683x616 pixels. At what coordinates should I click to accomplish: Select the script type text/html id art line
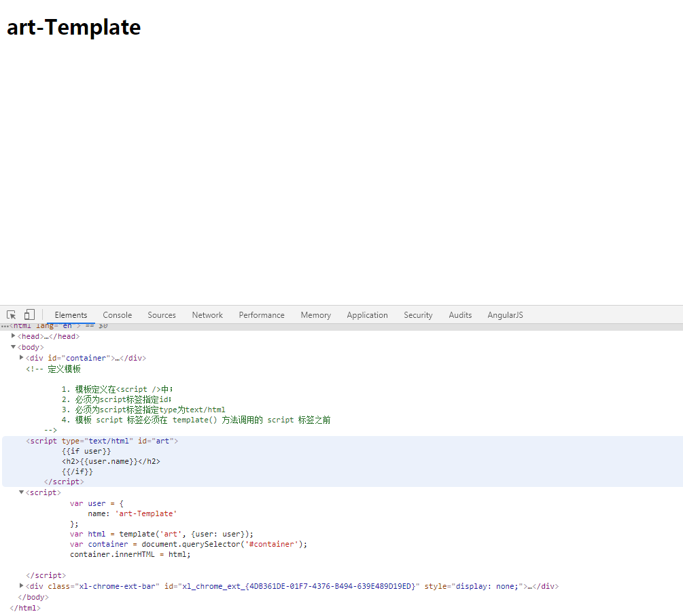coord(102,441)
